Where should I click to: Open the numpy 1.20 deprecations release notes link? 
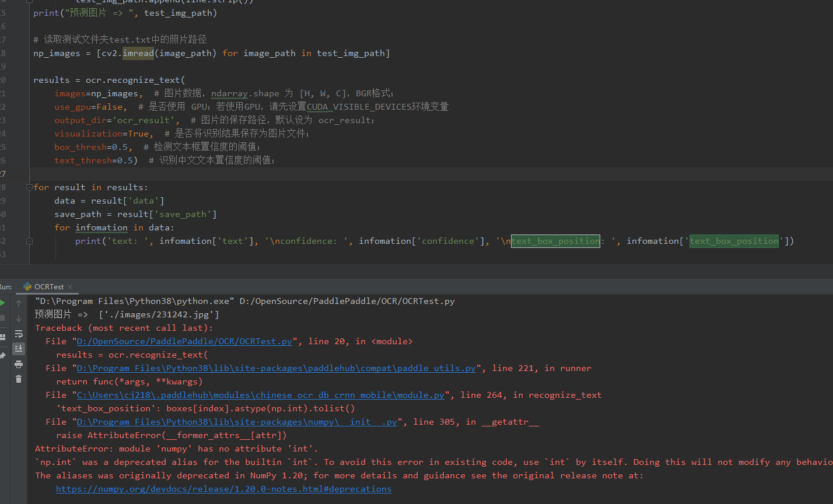223,489
